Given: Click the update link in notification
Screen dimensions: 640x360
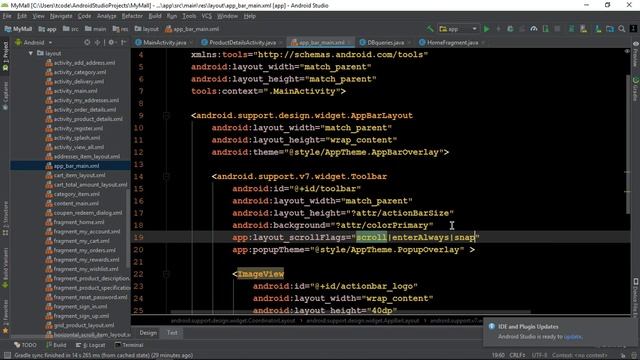Looking at the screenshot, I should (x=572, y=337).
